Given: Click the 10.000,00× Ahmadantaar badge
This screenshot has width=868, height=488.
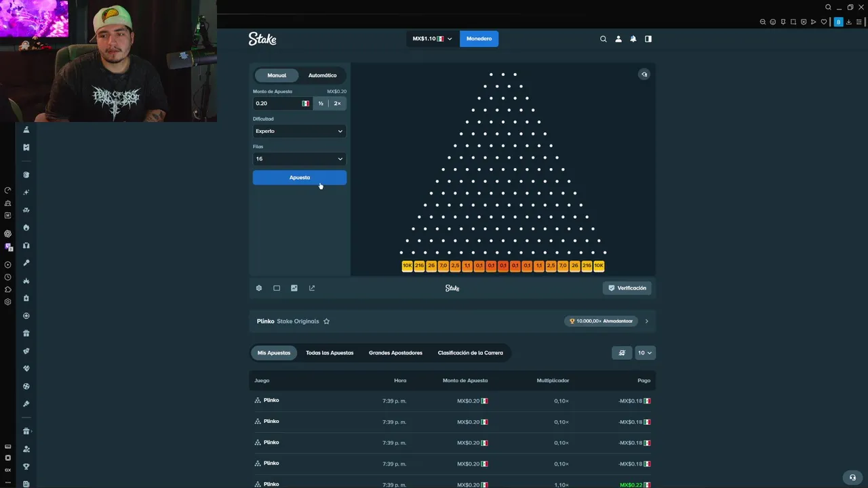Looking at the screenshot, I should pos(601,321).
